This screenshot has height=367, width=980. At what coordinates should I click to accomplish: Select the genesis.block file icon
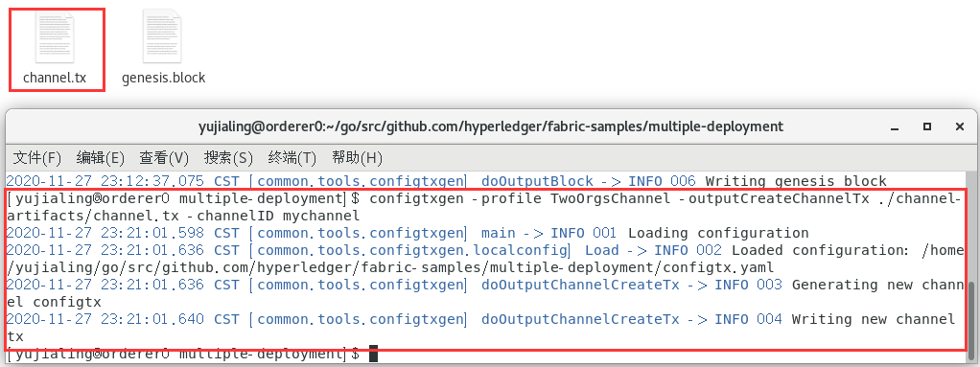click(x=162, y=36)
